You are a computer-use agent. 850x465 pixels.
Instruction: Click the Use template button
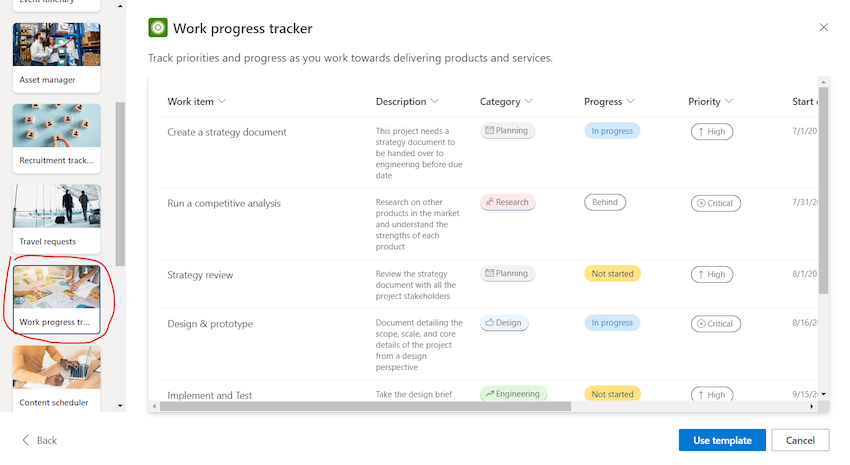(722, 440)
